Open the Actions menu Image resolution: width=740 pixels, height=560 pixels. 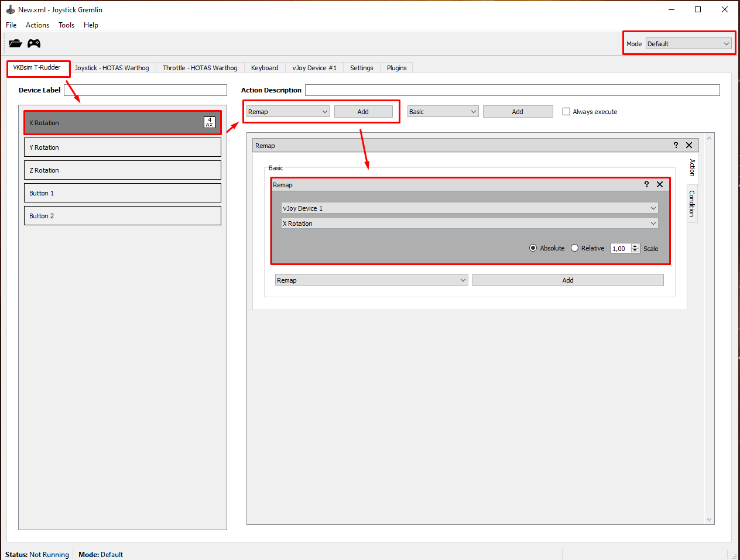(37, 25)
